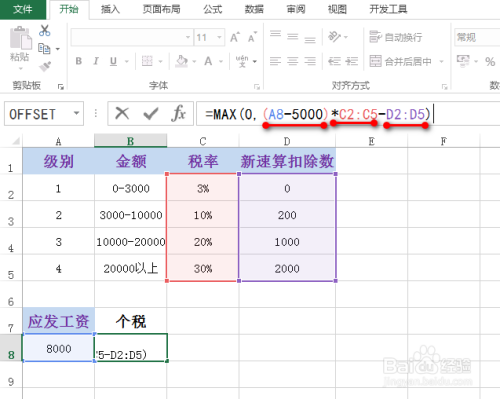Click cell containing 8000
This screenshot has width=500, height=399.
click(59, 348)
